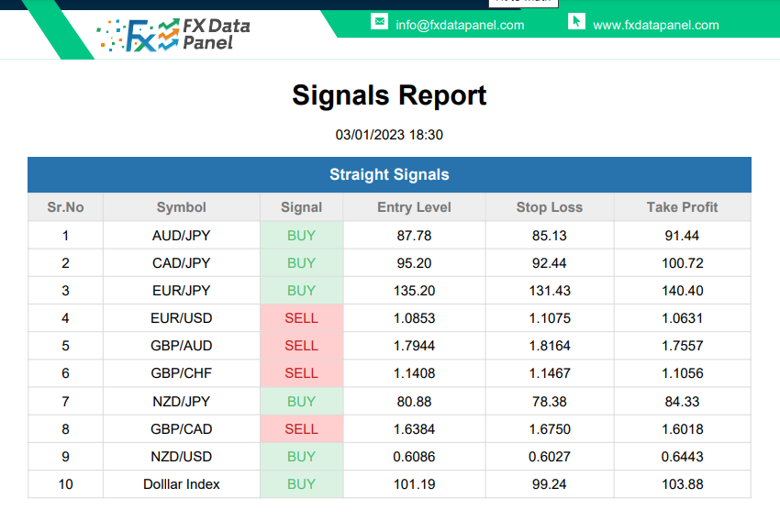
Task: Click the AUD/JPY symbol cell
Action: click(182, 236)
